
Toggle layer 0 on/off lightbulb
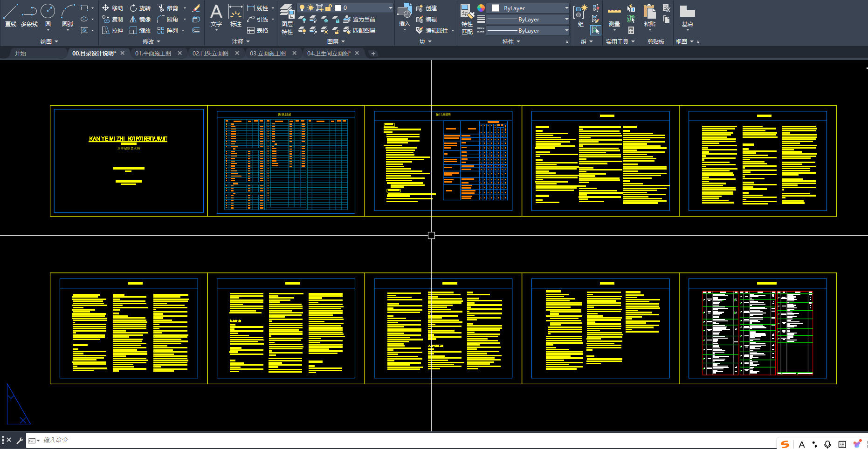tap(302, 8)
